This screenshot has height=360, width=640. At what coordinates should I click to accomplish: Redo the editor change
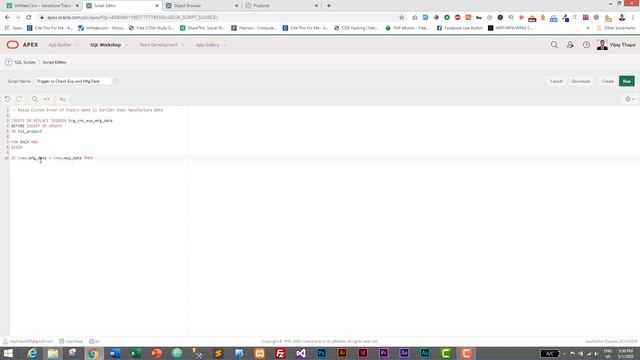pyautogui.click(x=19, y=99)
